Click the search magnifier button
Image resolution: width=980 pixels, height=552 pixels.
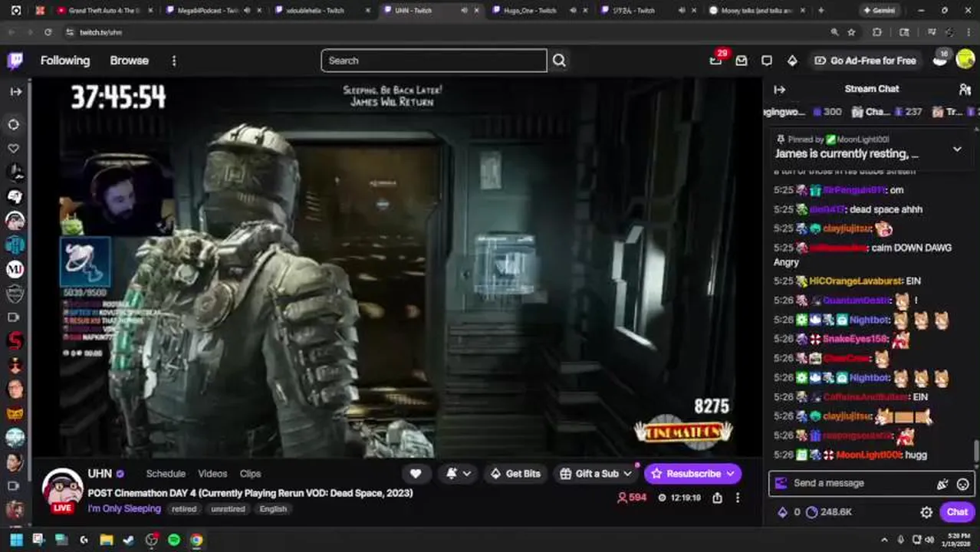click(559, 61)
